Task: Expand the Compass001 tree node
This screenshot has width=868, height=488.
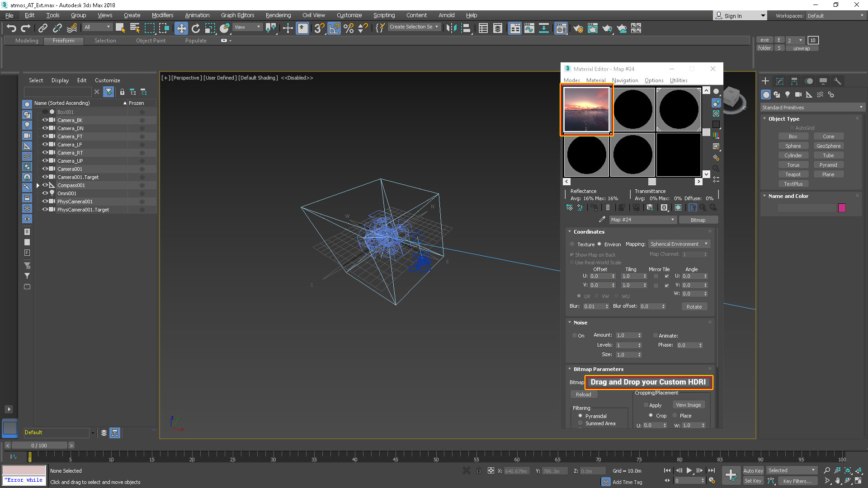Action: [38, 185]
